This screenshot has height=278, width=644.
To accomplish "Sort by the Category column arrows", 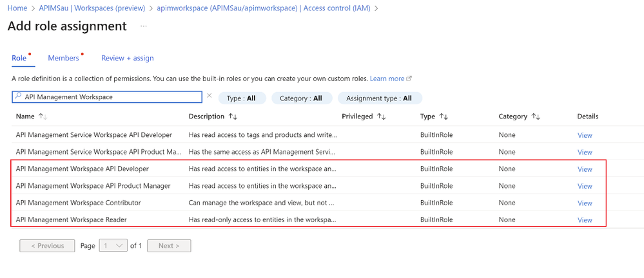I will click(536, 116).
